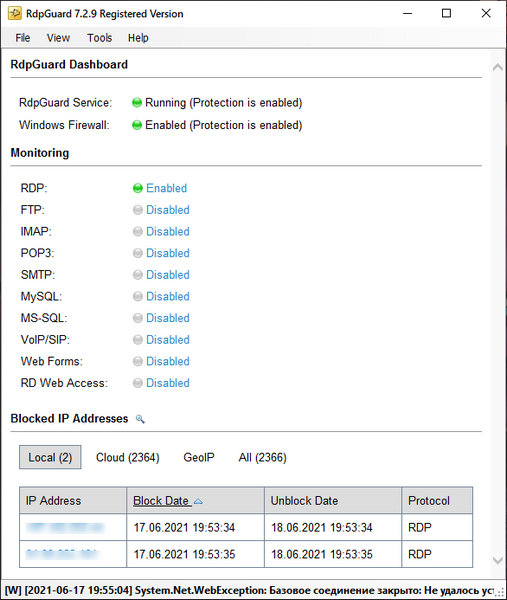Click the magnifier icon beside Blocked IP Addresses
The width and height of the screenshot is (507, 600).
pos(140,419)
